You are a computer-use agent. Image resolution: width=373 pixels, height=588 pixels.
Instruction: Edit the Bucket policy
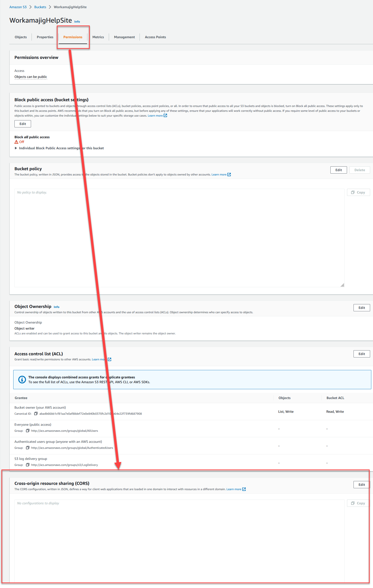[x=339, y=170]
